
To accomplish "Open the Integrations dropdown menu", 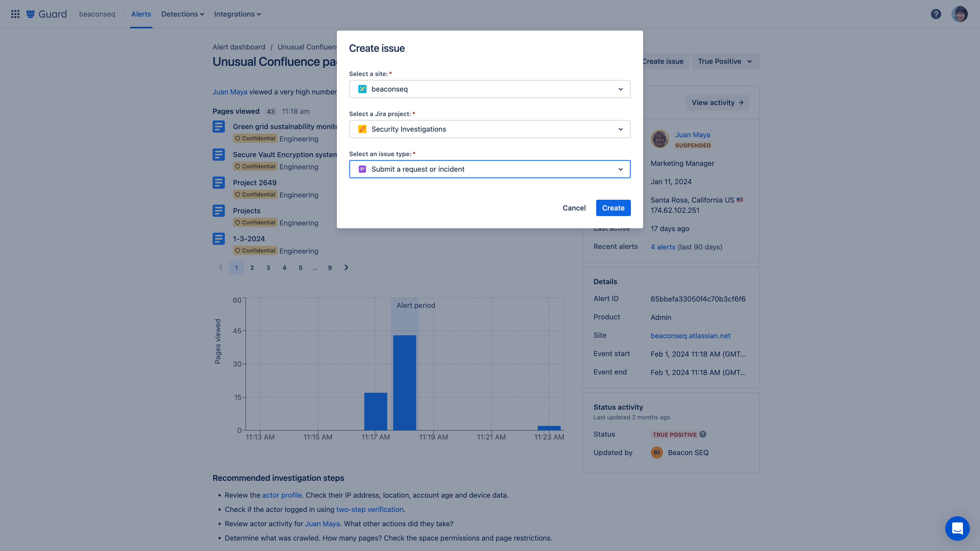I will click(x=237, y=14).
